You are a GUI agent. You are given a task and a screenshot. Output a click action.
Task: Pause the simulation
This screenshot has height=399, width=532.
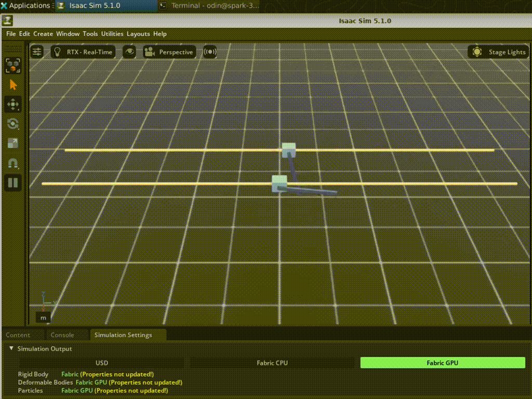click(x=13, y=182)
